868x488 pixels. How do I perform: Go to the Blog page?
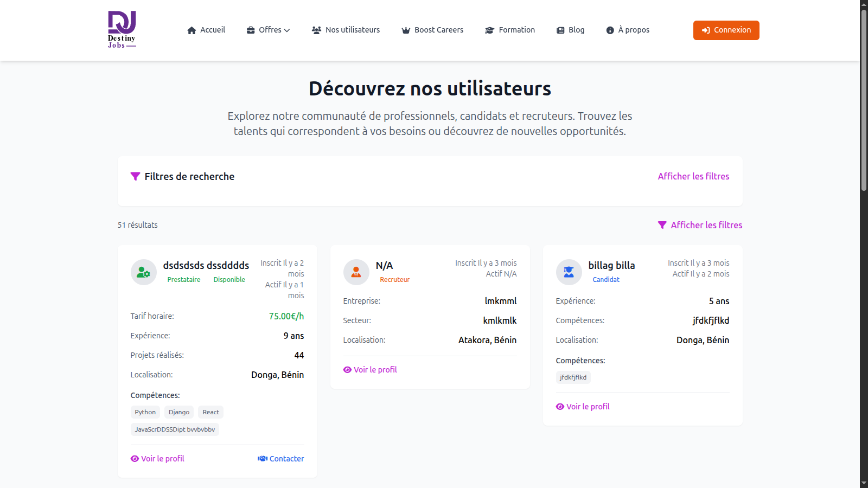[x=571, y=30]
